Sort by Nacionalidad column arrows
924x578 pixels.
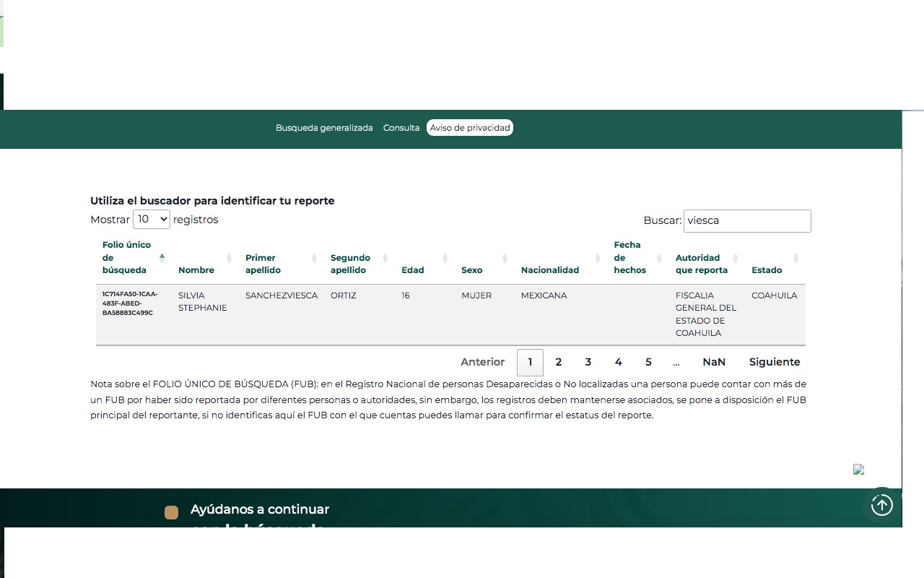598,258
